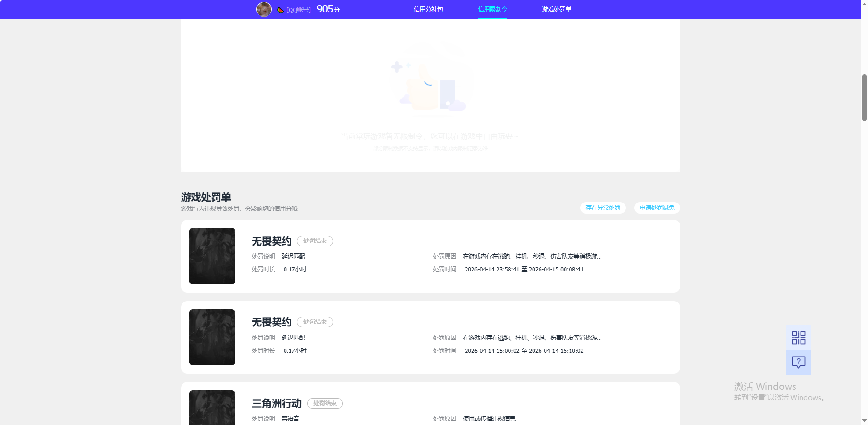Click the 游戏处罚单 section heading
The width and height of the screenshot is (868, 425).
pos(206,197)
